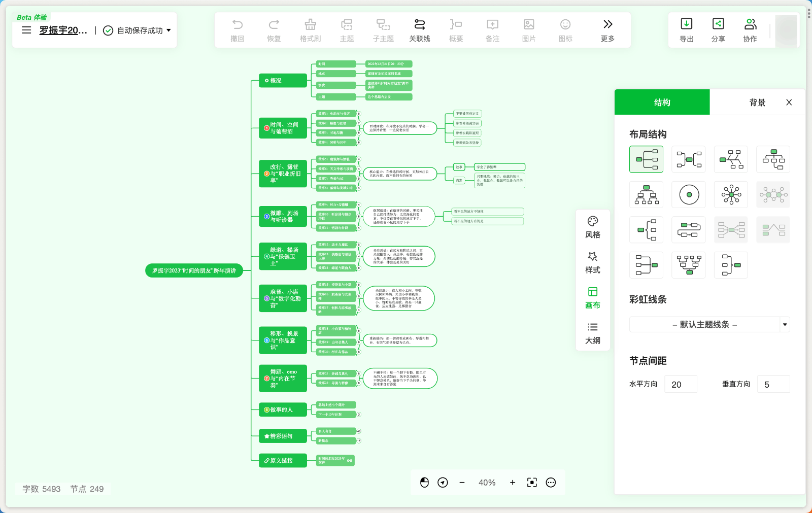Select the org chart layout structure
The width and height of the screenshot is (812, 513).
point(646,195)
